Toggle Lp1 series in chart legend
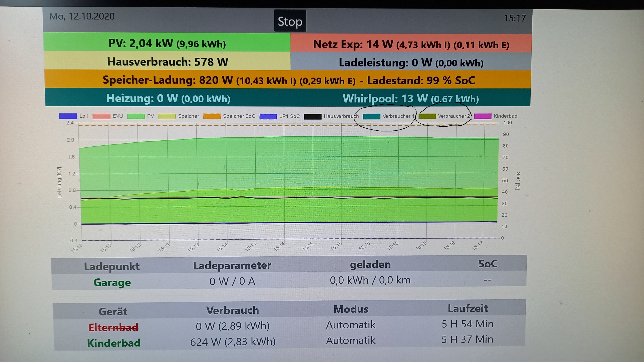Image resolution: width=644 pixels, height=362 pixels. tap(68, 116)
